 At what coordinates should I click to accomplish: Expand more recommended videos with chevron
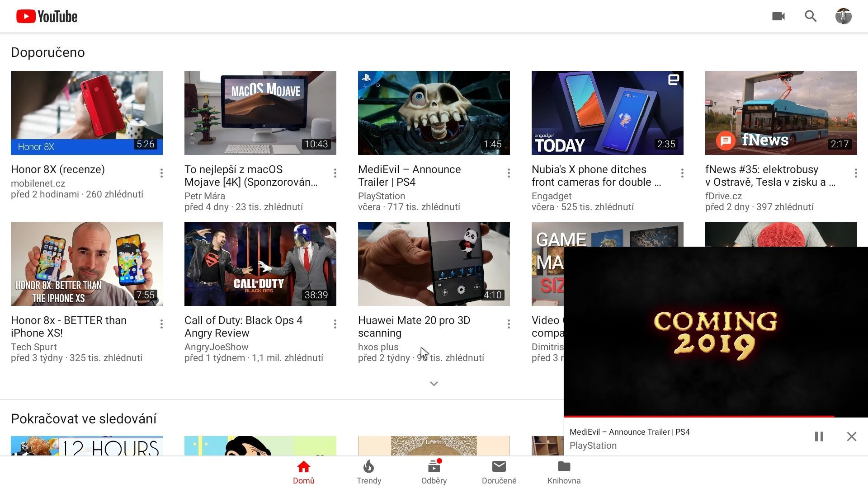point(434,384)
